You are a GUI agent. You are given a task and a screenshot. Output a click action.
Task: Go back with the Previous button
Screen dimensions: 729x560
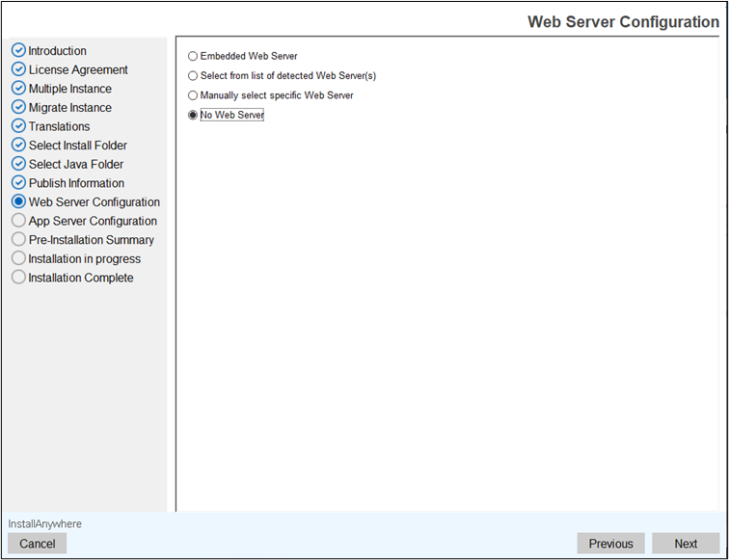[610, 544]
